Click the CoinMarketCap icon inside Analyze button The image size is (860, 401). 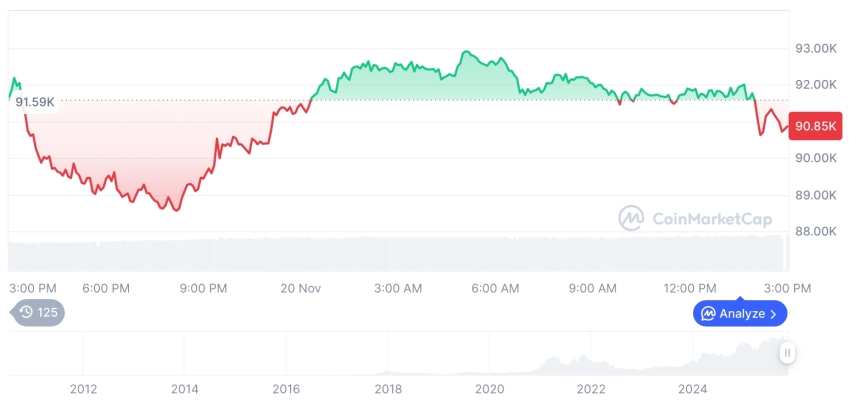[x=708, y=313]
